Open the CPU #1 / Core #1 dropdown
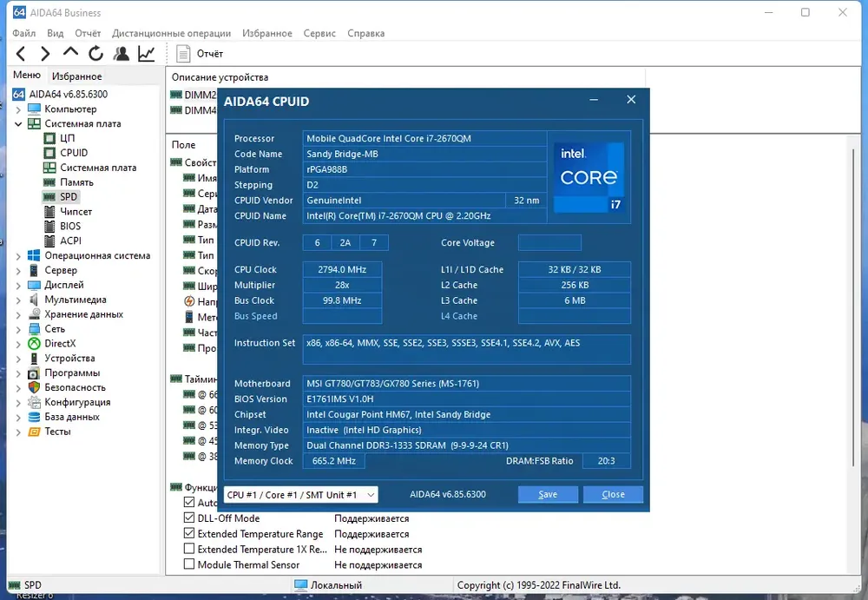The image size is (868, 600). pyautogui.click(x=300, y=495)
